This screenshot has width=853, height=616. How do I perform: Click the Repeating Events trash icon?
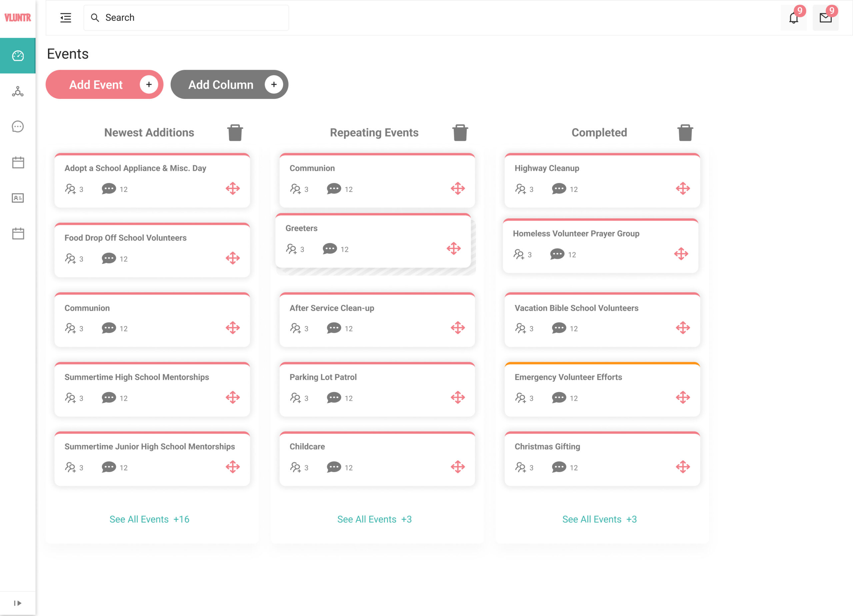[x=460, y=133]
